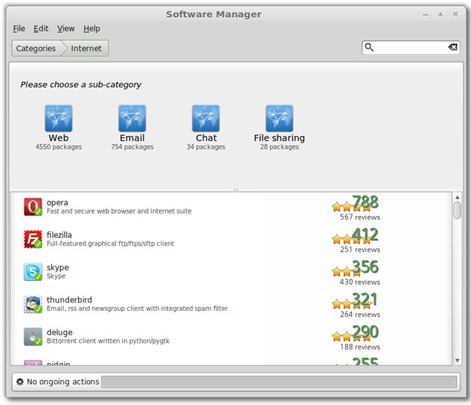The width and height of the screenshot is (471, 405).
Task: Click the 188 reviews text
Action: [x=360, y=347]
